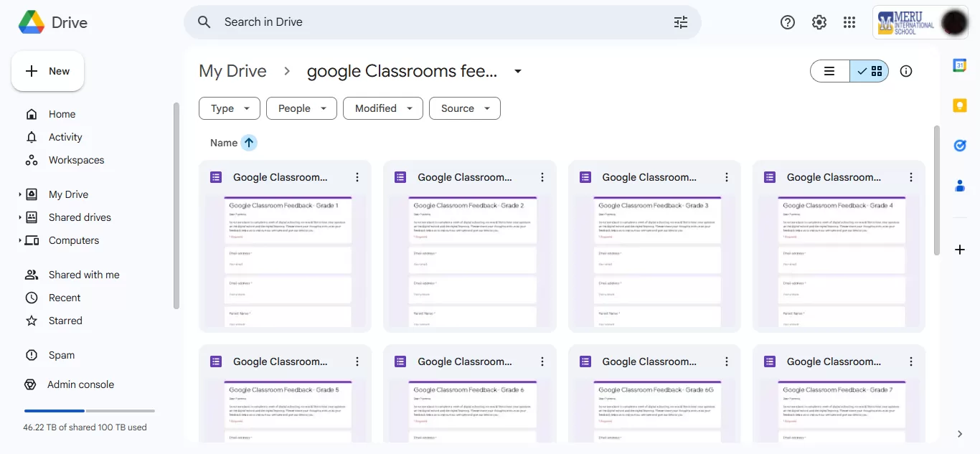The image size is (980, 454).
Task: Open the Modified filter dropdown
Action: click(382, 108)
